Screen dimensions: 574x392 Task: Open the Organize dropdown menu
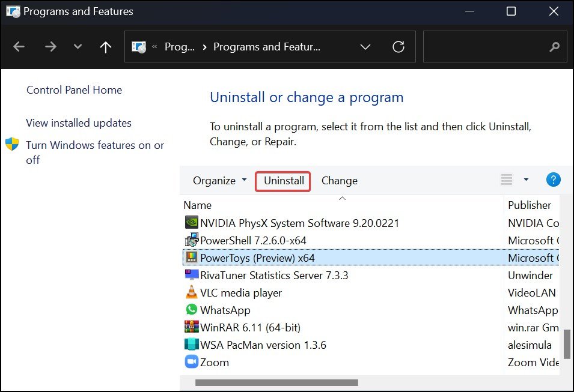219,181
